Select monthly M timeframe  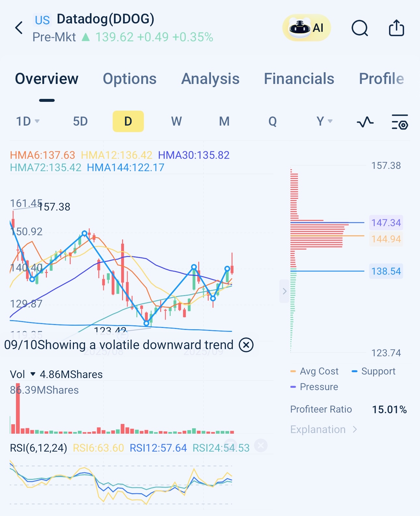tap(224, 121)
